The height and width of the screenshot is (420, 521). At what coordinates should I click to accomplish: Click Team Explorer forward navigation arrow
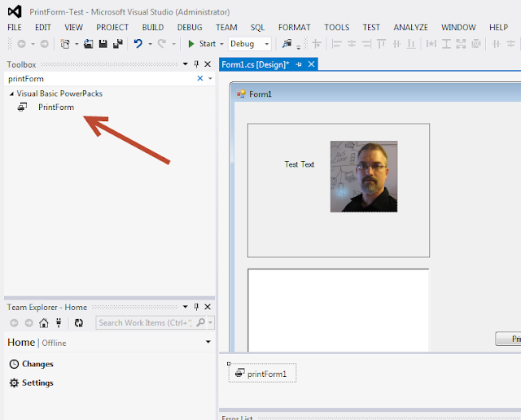click(29, 322)
